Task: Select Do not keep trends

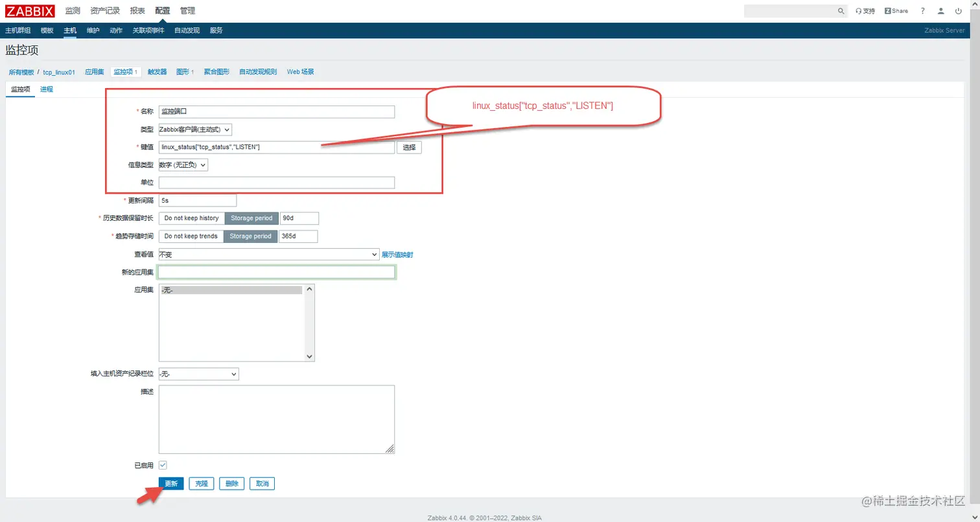Action: (x=191, y=236)
